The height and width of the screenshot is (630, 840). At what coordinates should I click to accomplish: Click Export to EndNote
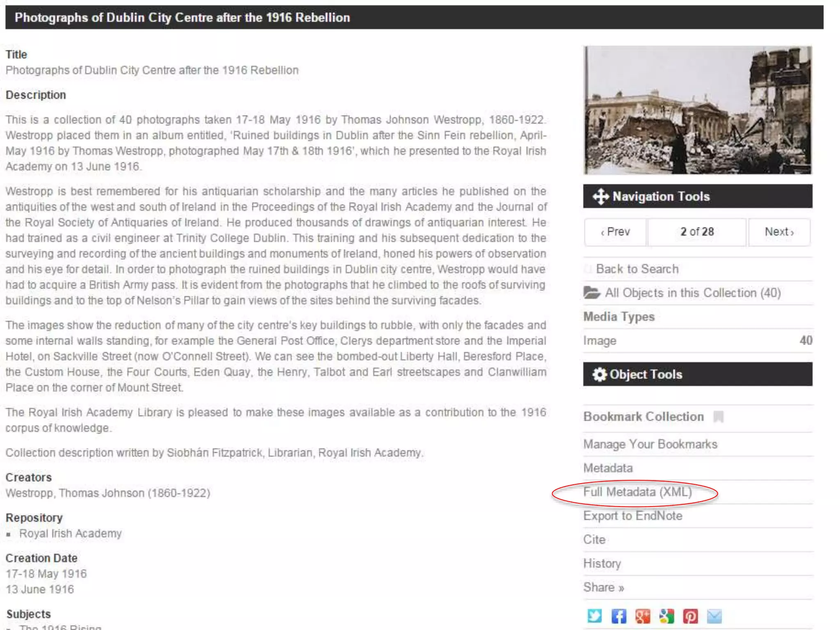coord(632,516)
